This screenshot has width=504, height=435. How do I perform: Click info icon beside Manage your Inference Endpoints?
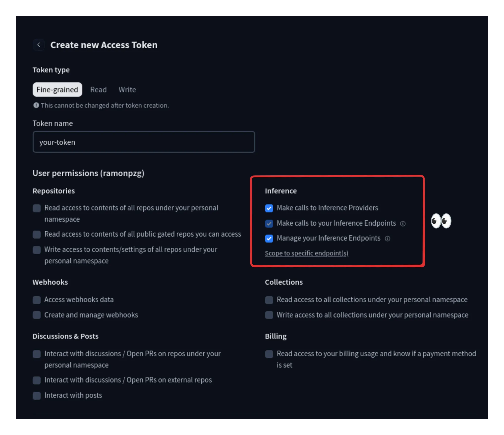tap(387, 239)
